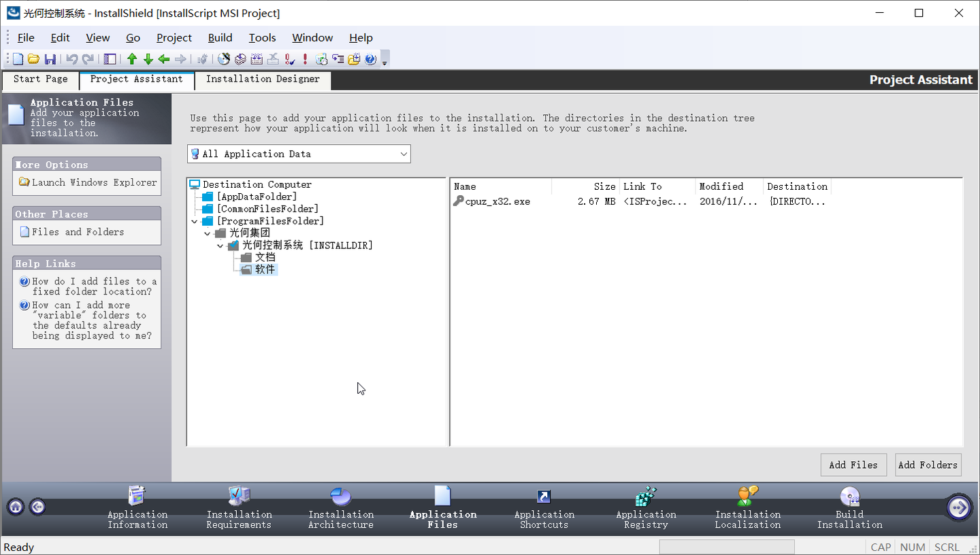Viewport: 980px width, 555px height.
Task: Click the Add Files button
Action: pos(853,465)
